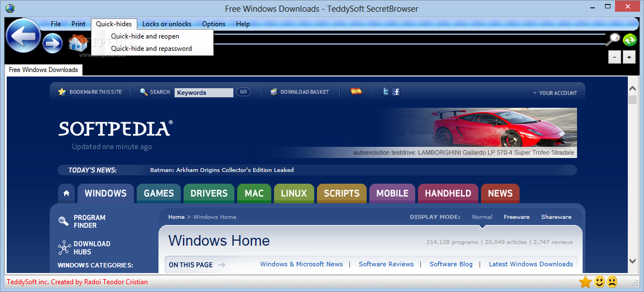The height and width of the screenshot is (292, 644).
Task: Set display mode to Freeware
Action: 517,217
